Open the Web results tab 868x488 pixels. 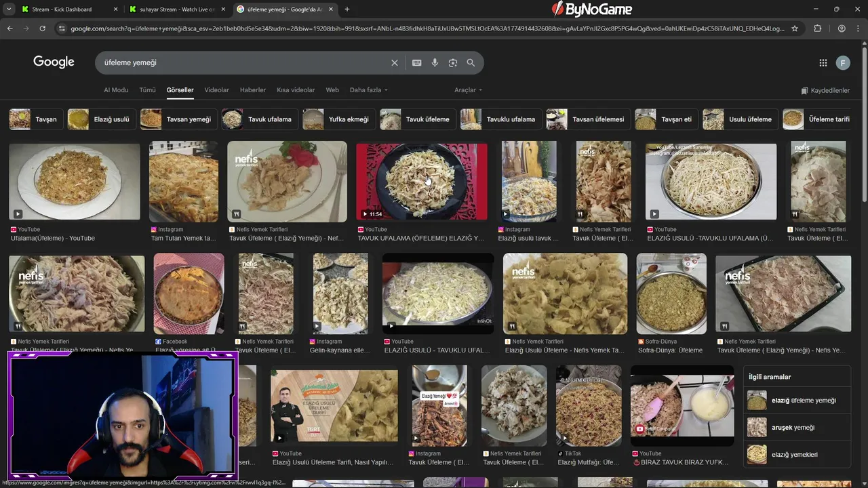click(x=332, y=90)
